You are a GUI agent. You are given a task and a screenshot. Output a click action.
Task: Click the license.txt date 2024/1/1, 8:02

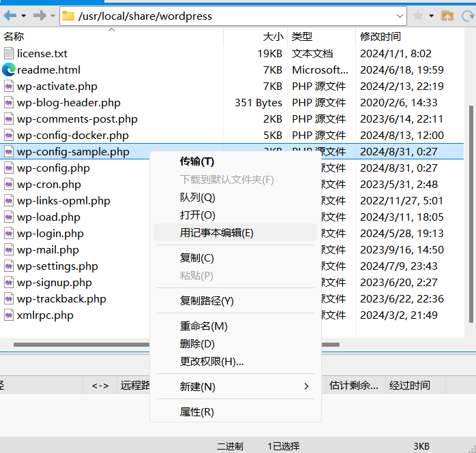[396, 54]
